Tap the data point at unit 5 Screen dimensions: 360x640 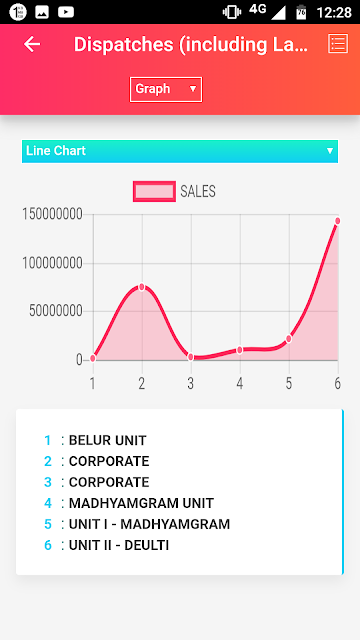[289, 339]
